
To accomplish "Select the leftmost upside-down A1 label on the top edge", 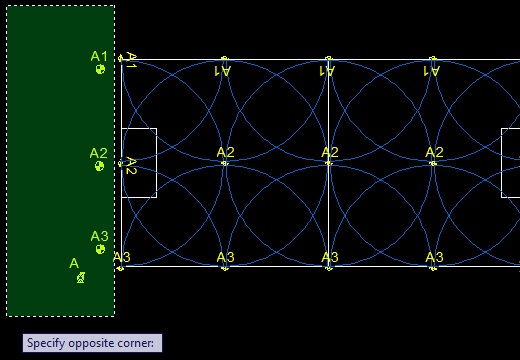I will pos(222,71).
